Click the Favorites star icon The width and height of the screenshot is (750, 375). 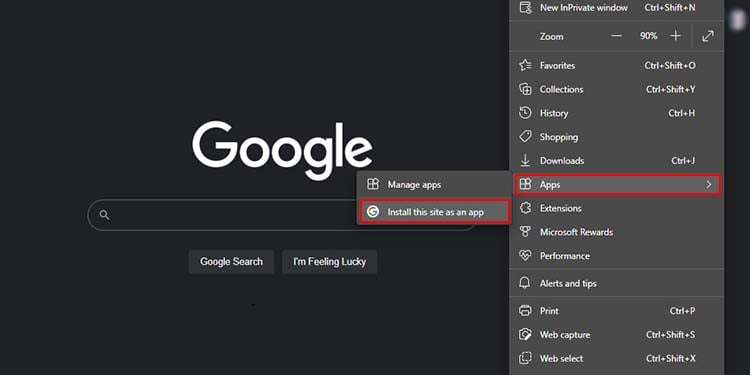coord(525,66)
